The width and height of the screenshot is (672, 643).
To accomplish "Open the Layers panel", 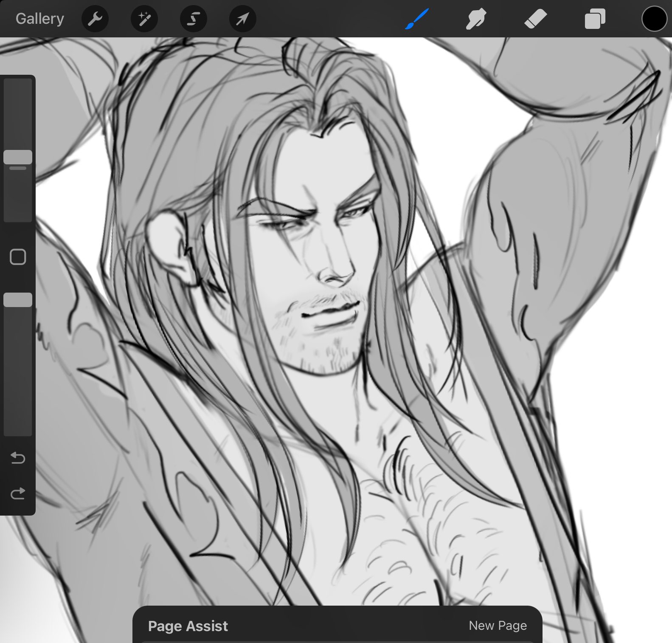I will coord(595,19).
